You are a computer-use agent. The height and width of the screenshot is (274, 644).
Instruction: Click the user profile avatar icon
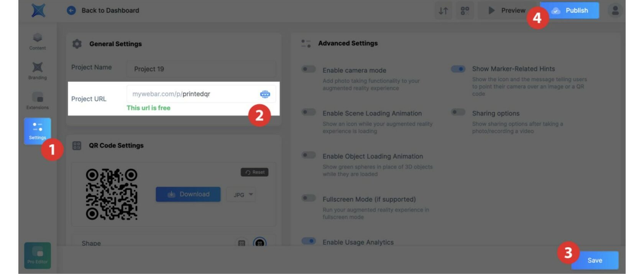[x=615, y=10]
